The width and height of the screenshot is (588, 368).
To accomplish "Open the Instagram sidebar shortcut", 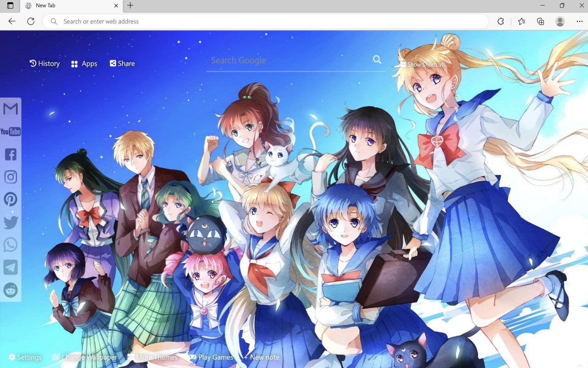I will click(x=11, y=177).
